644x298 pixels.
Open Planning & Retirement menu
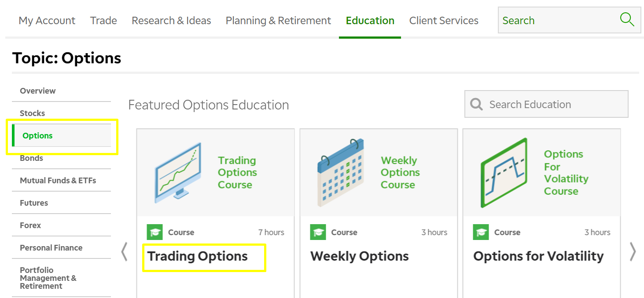point(278,21)
